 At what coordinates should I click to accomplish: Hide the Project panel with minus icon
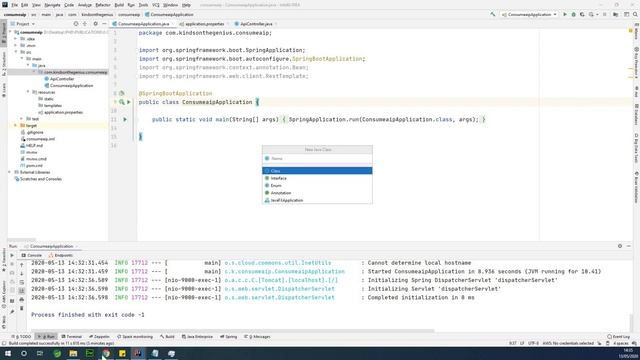[104, 24]
